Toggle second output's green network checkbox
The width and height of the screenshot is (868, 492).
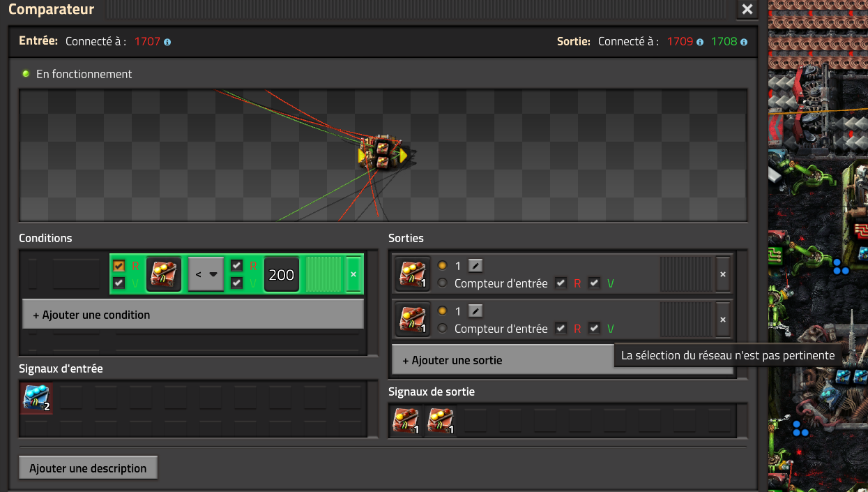click(x=594, y=328)
